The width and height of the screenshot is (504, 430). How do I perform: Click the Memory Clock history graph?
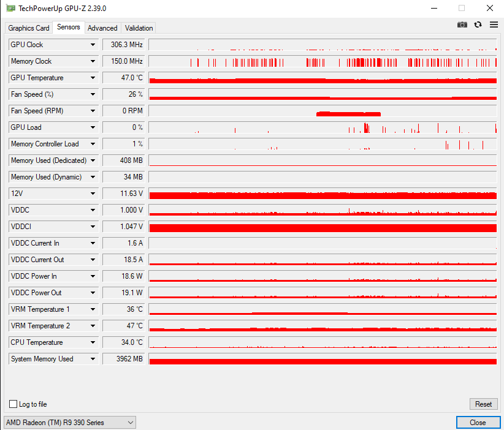(x=323, y=61)
